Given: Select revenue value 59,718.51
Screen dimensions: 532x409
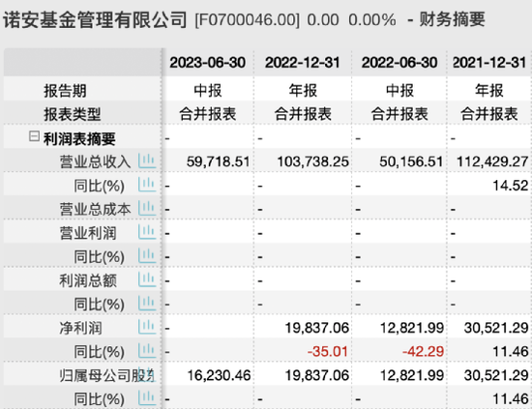Looking at the screenshot, I should [219, 161].
